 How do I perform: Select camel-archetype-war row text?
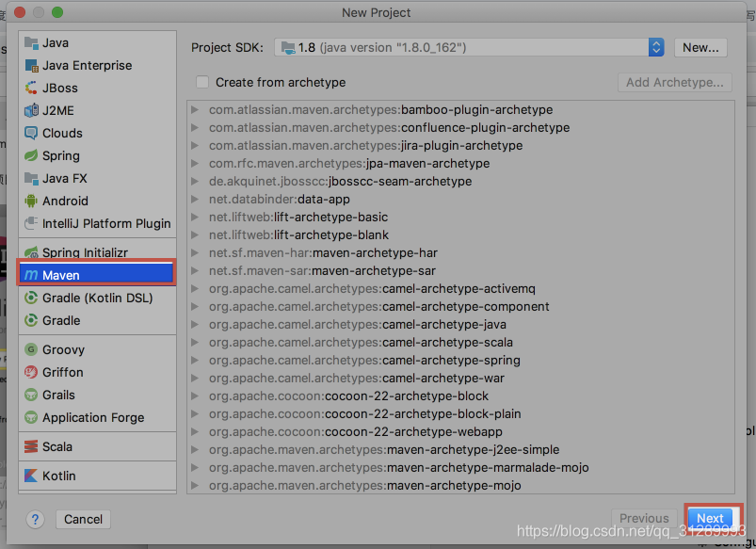coord(357,378)
